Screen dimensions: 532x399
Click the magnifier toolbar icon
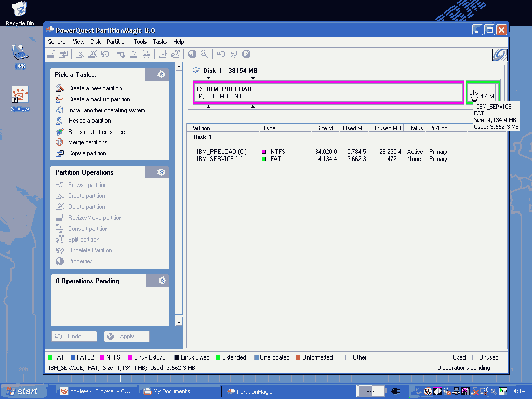coord(204,54)
